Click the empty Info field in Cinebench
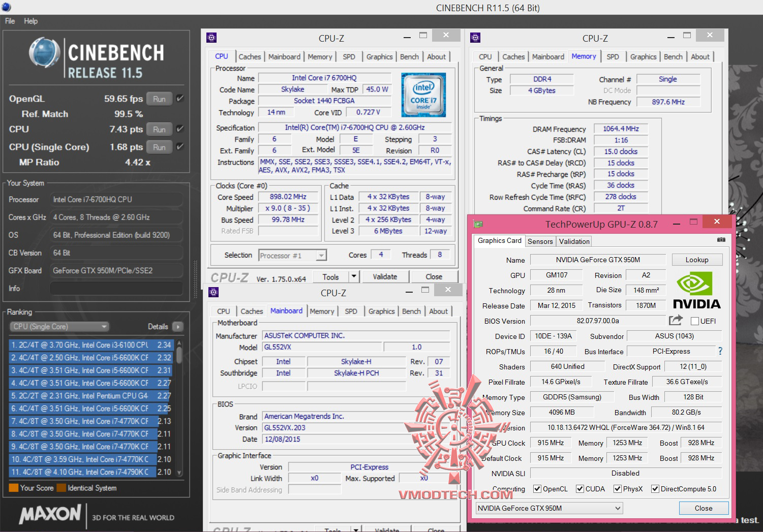763x532 pixels. click(116, 289)
